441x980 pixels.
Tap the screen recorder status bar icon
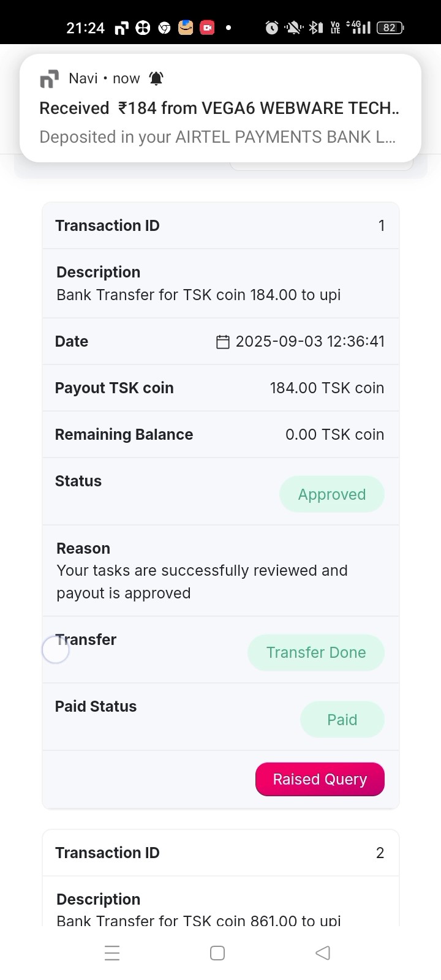click(208, 28)
